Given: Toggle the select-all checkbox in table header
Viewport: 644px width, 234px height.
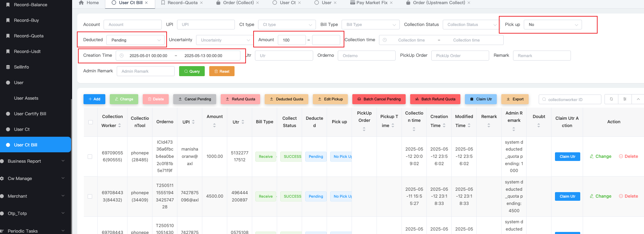Looking at the screenshot, I should pyautogui.click(x=90, y=122).
